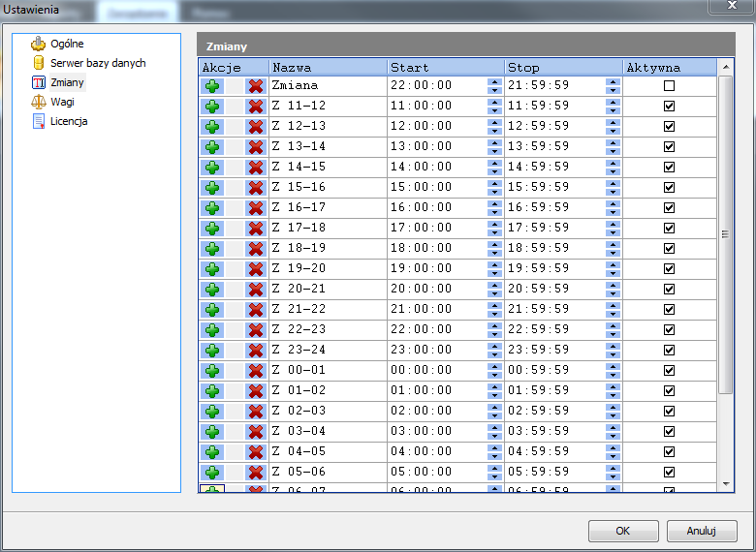Viewport: 756px width, 552px height.
Task: Click the Wagi scales icon in sidebar
Action: click(39, 102)
